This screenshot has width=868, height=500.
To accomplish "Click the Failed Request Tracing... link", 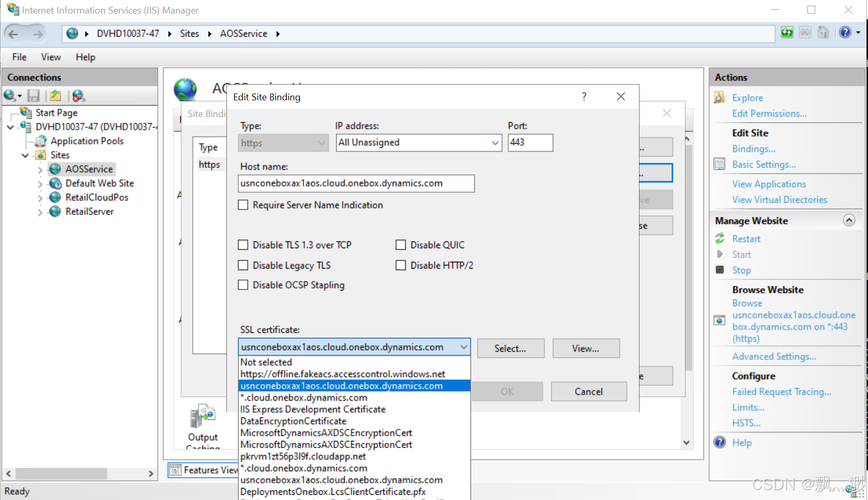I will (781, 392).
